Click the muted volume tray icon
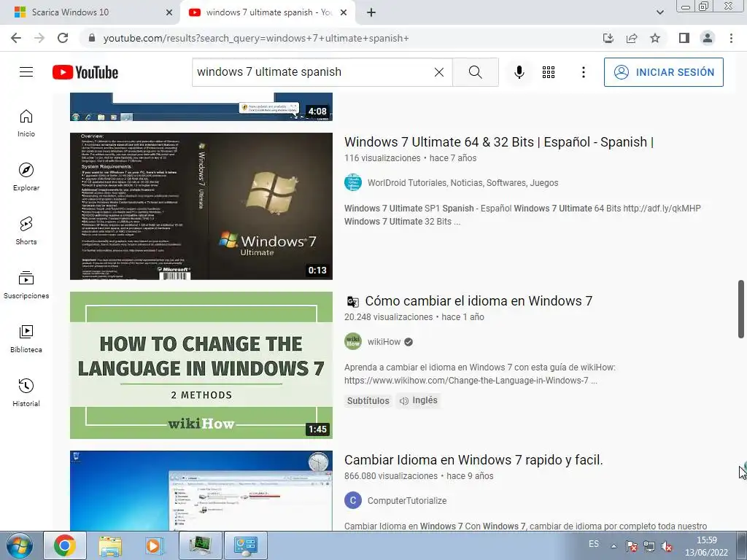Image resolution: width=747 pixels, height=560 pixels. coord(667,547)
